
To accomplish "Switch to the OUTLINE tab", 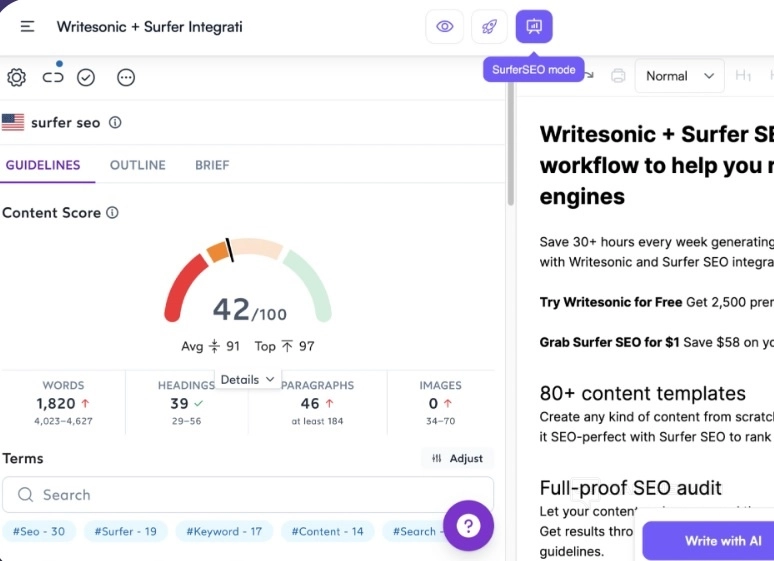I will click(x=138, y=165).
